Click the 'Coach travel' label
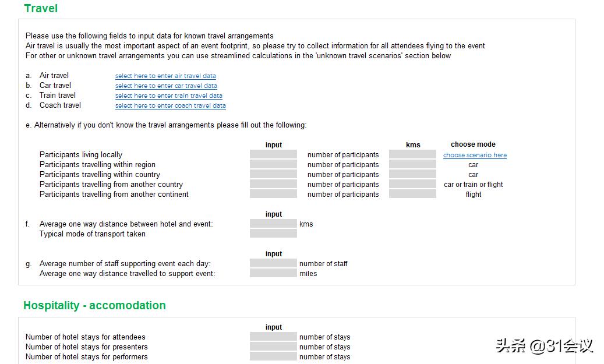 (x=60, y=105)
